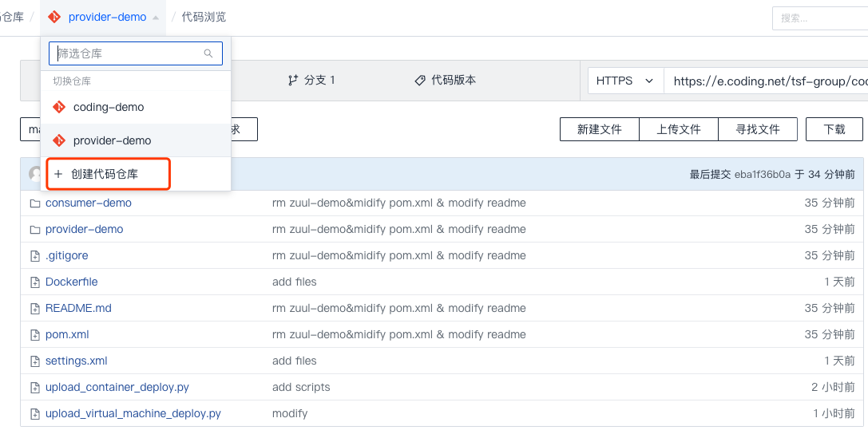Click the 下载 button
This screenshot has height=430, width=868.
coord(834,129)
